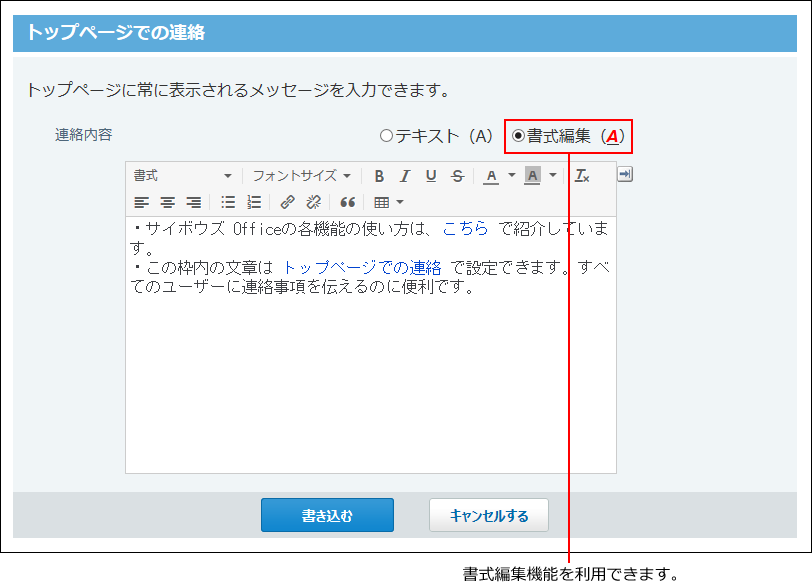Click the font color A icon
The width and height of the screenshot is (812, 585).
(491, 176)
